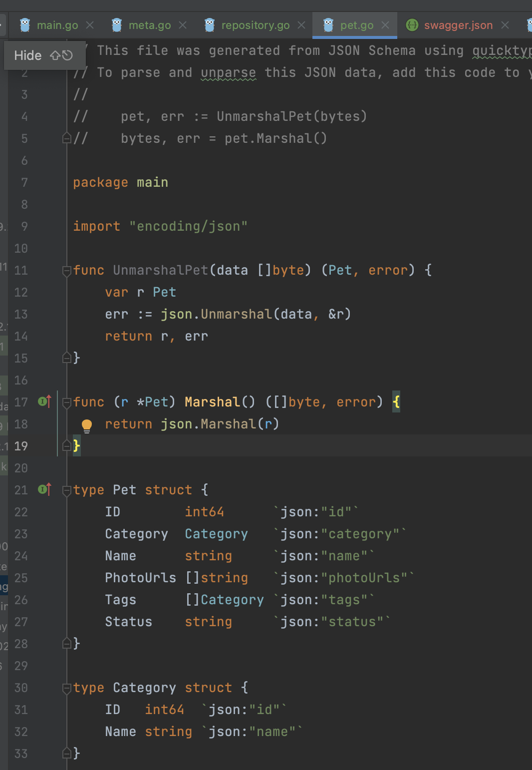Close the active pet.go tab

pos(385,25)
